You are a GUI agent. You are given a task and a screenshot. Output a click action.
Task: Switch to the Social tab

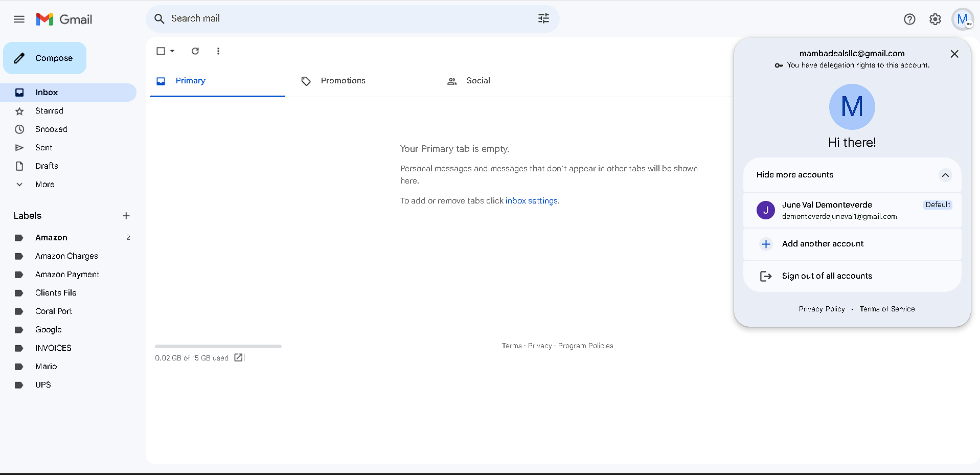(x=509, y=81)
